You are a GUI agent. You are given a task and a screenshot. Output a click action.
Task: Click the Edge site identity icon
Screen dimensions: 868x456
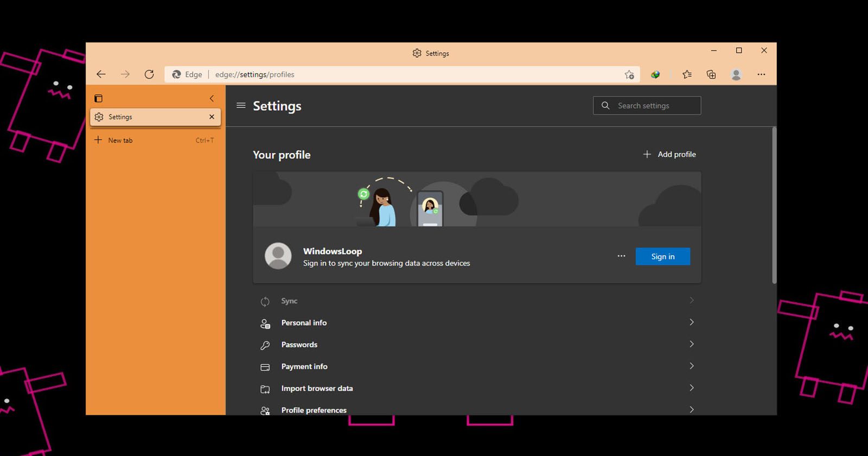[x=176, y=74]
